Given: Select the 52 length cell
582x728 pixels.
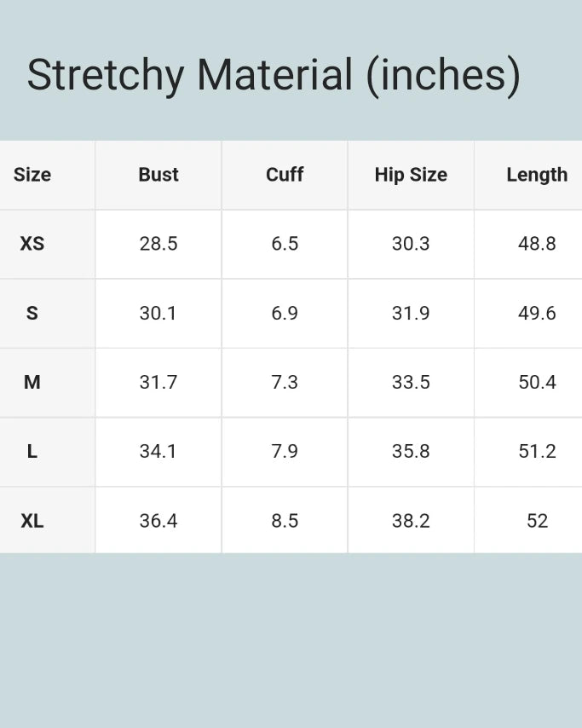Looking at the screenshot, I should click(x=537, y=520).
